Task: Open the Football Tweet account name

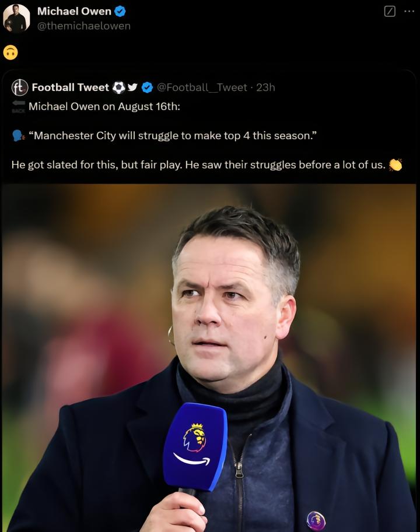Action: 70,87
